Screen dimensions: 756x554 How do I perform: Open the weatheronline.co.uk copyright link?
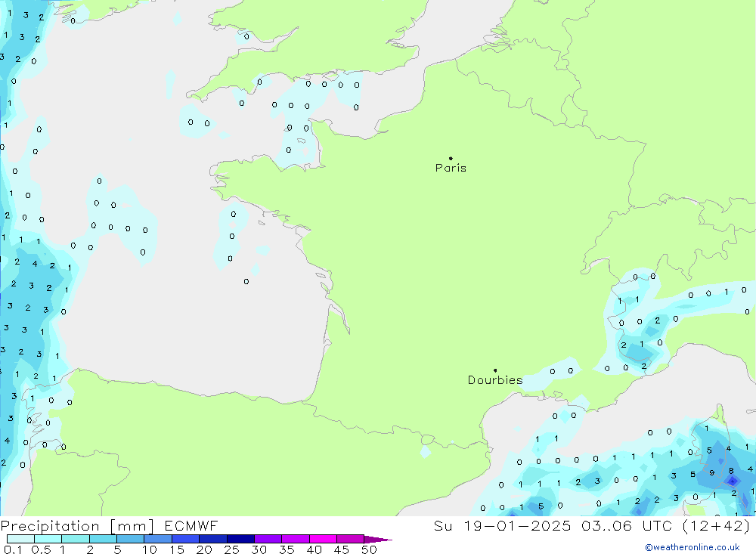coord(692,547)
